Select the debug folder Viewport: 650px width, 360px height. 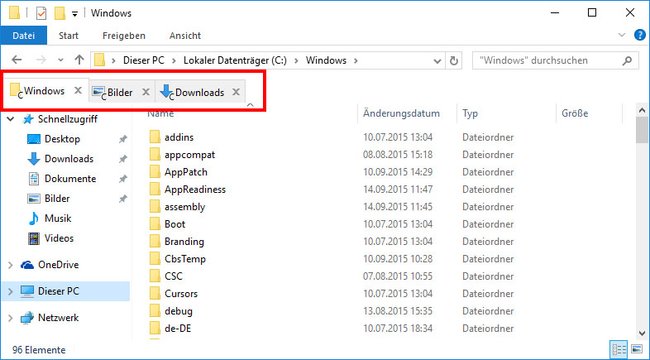(178, 311)
